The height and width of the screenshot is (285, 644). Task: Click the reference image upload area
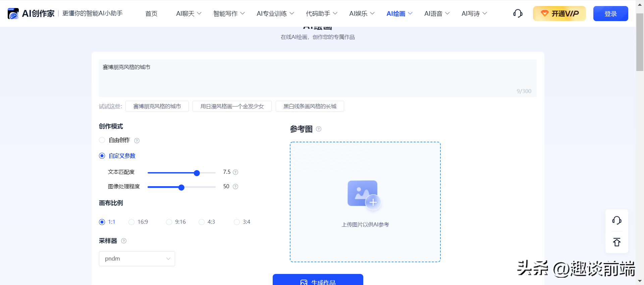(365, 202)
